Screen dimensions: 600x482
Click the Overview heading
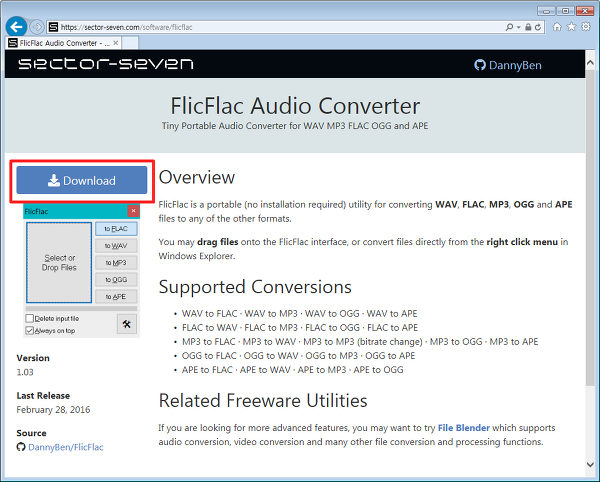pyautogui.click(x=197, y=177)
